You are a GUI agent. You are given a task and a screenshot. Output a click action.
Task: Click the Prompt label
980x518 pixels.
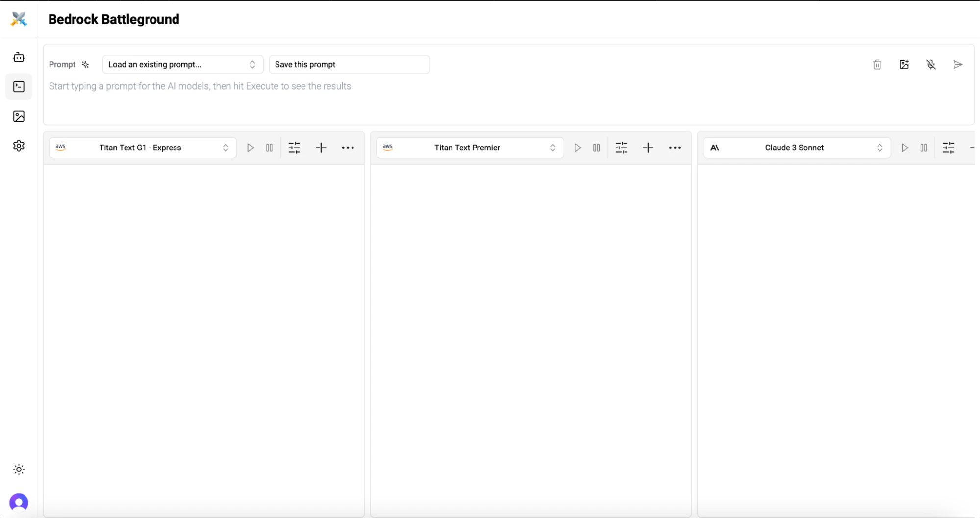click(62, 64)
